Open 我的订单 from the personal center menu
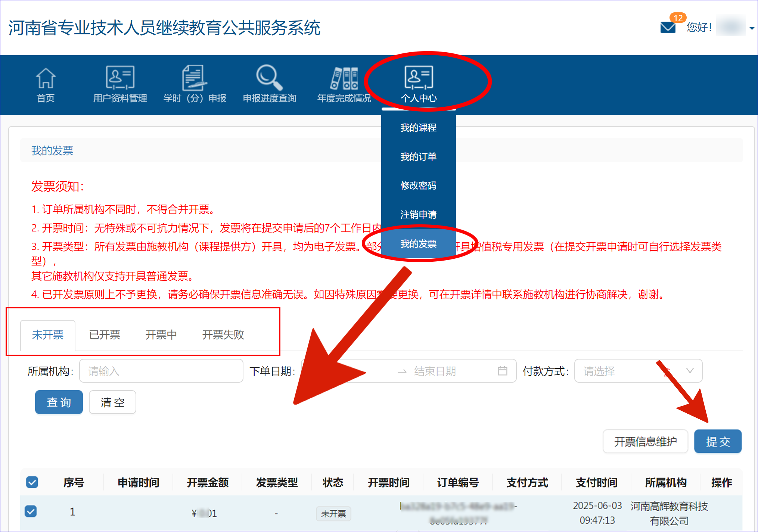This screenshot has height=532, width=758. 418,157
